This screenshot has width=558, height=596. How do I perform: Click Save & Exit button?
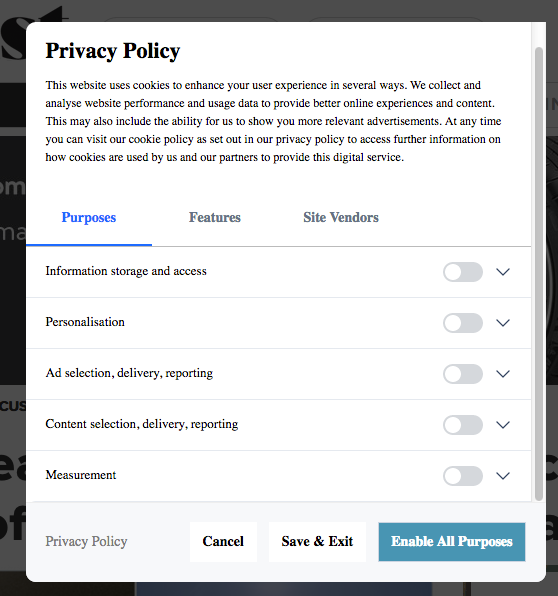coord(317,542)
